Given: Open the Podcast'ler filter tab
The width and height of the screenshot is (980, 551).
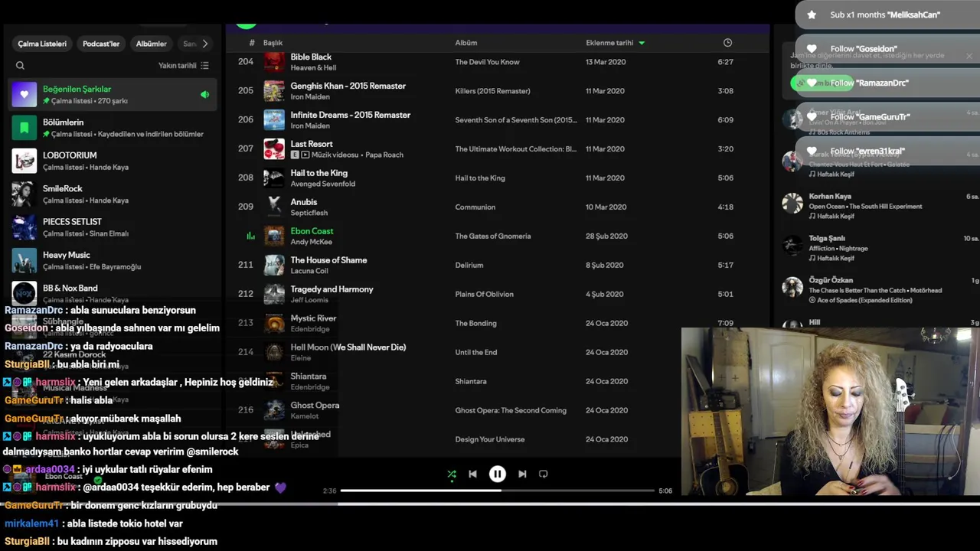Looking at the screenshot, I should 101,44.
